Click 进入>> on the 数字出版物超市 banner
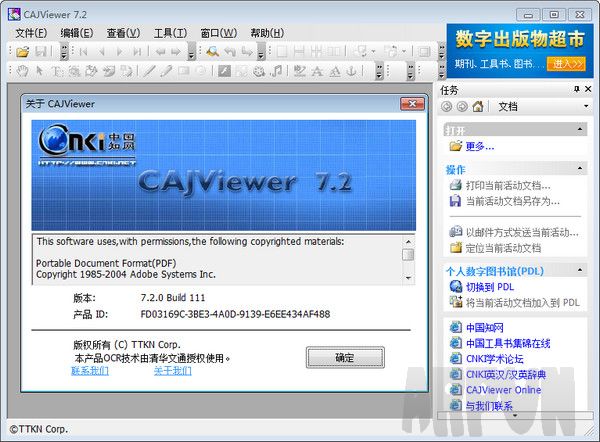Screen dimensions: 600x442 click(567, 63)
